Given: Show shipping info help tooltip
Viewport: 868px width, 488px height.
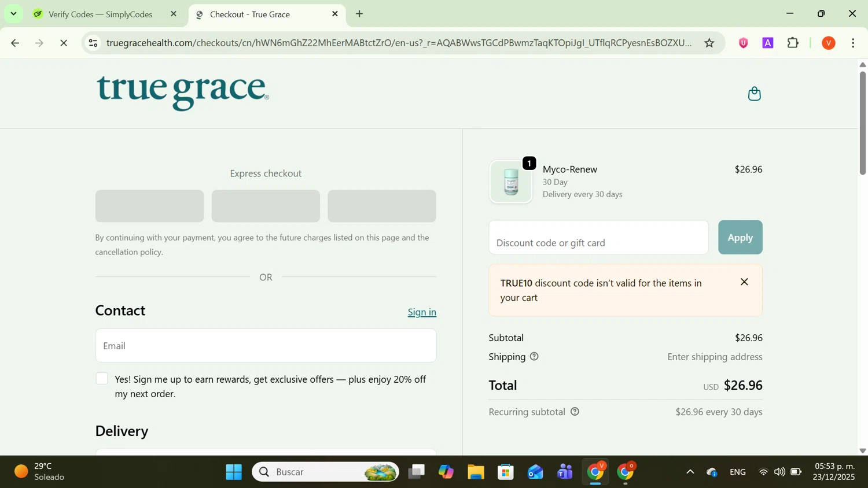Looking at the screenshot, I should pyautogui.click(x=534, y=357).
